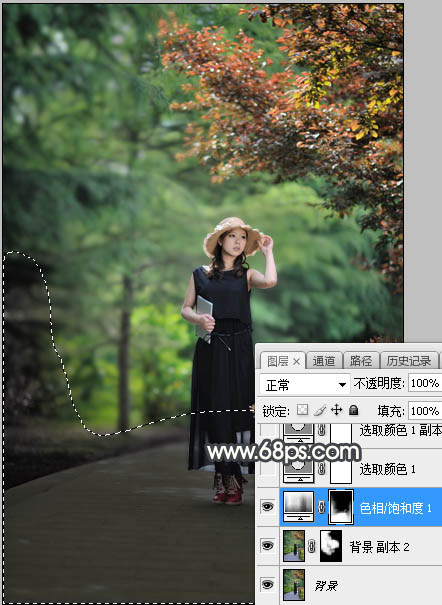This screenshot has width=442, height=605.
Task: Open the 正常 blend mode dropdown
Action: pyautogui.click(x=304, y=384)
